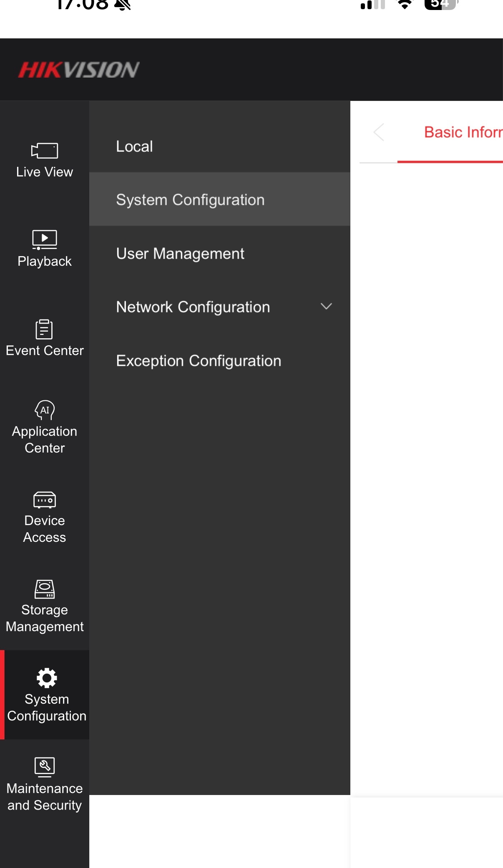503x868 pixels.
Task: Tap the silent mode bell icon
Action: click(123, 5)
